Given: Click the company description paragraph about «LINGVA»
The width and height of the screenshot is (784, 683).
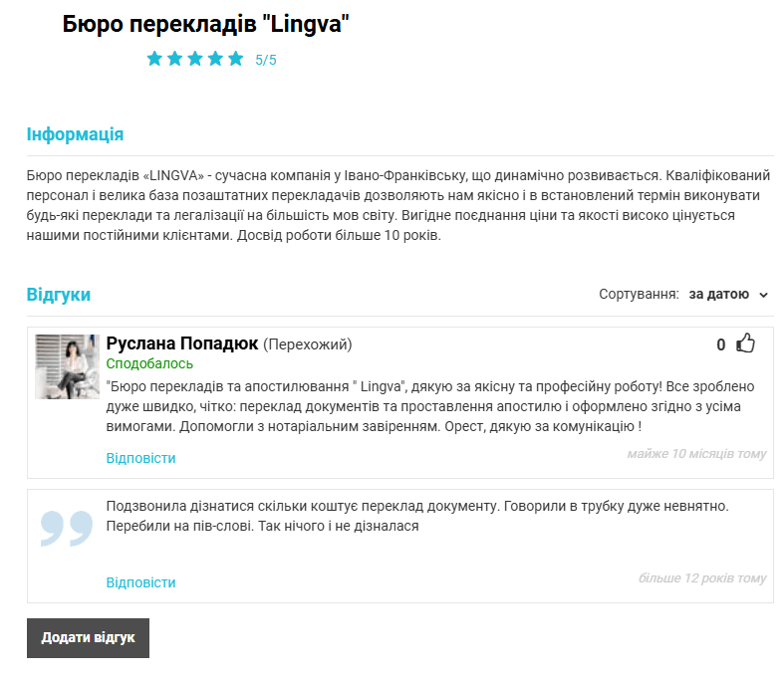Looking at the screenshot, I should click(x=398, y=205).
